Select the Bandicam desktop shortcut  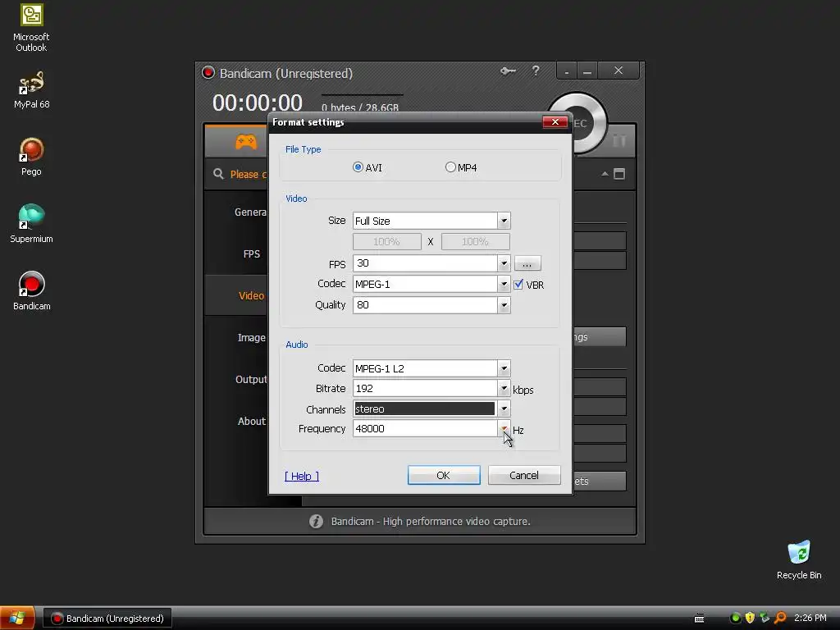click(x=31, y=291)
